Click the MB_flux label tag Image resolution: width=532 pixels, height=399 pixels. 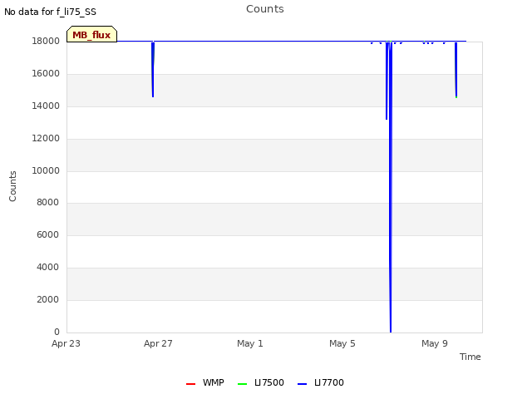click(91, 34)
